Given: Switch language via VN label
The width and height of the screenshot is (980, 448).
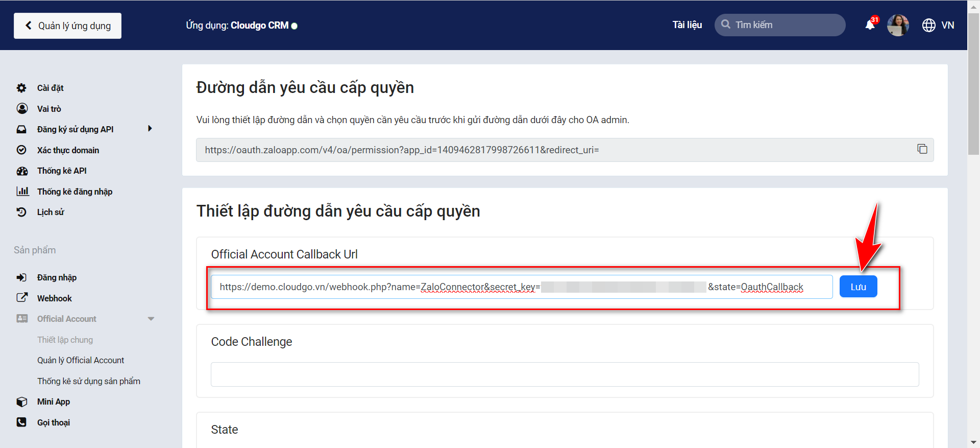Looking at the screenshot, I should (948, 25).
